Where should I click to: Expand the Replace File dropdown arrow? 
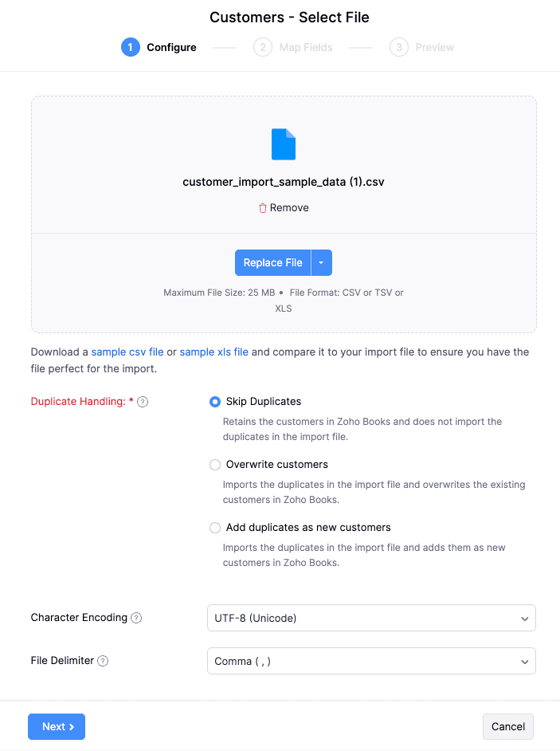pyautogui.click(x=321, y=262)
